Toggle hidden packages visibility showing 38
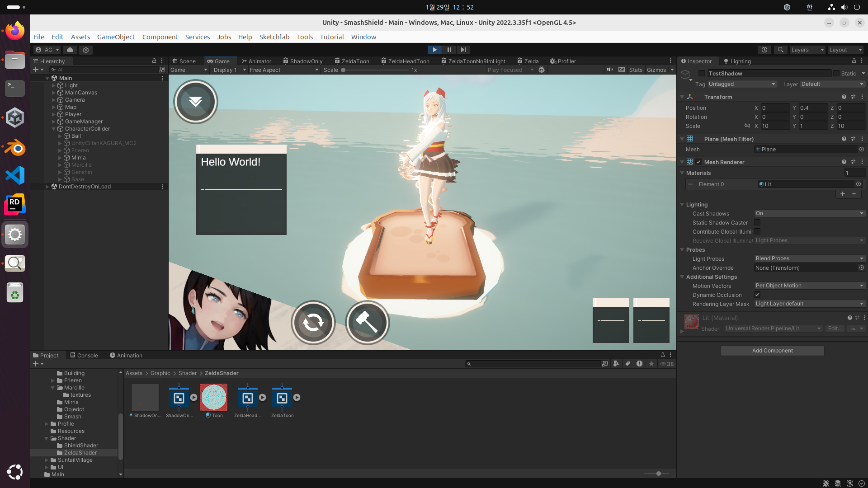Viewport: 868px width, 488px height. pos(667,364)
